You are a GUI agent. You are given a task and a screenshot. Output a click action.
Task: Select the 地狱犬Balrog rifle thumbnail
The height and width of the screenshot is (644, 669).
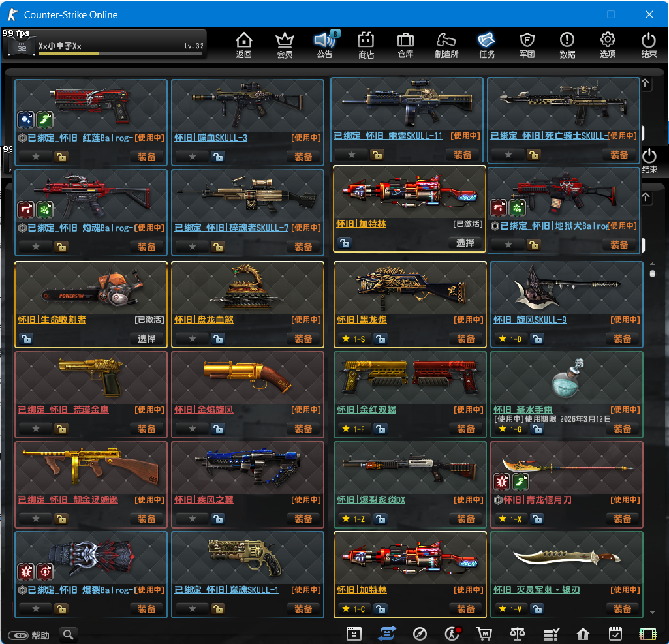click(x=565, y=195)
